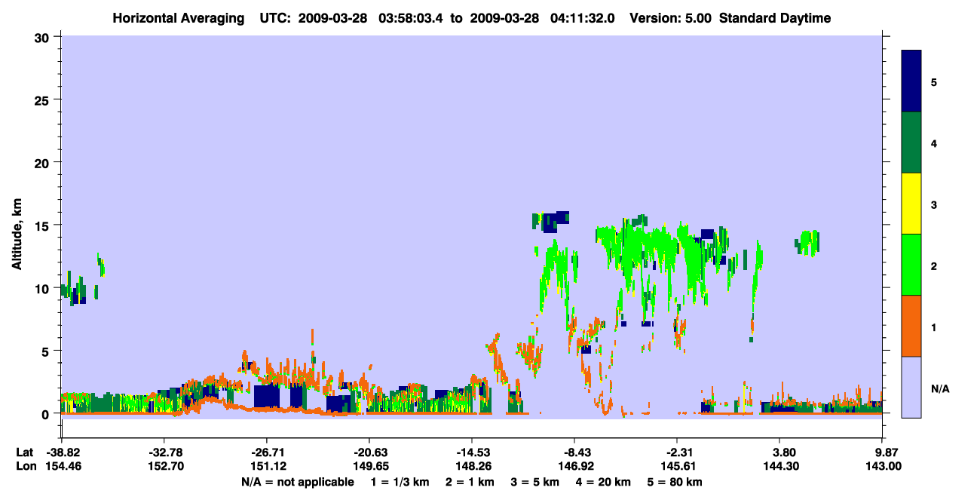Click longitude value 143.00
This screenshot has width=980, height=503.
883,466
